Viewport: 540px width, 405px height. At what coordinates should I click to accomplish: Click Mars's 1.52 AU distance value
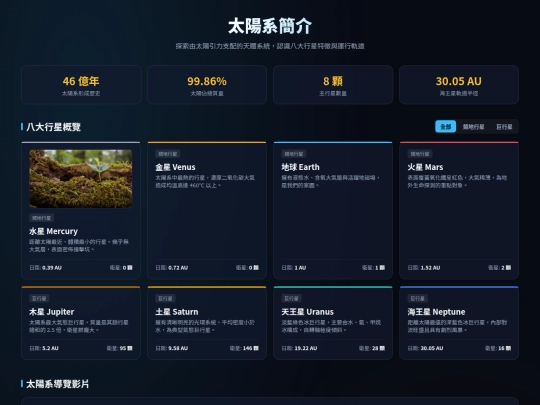pos(430,268)
